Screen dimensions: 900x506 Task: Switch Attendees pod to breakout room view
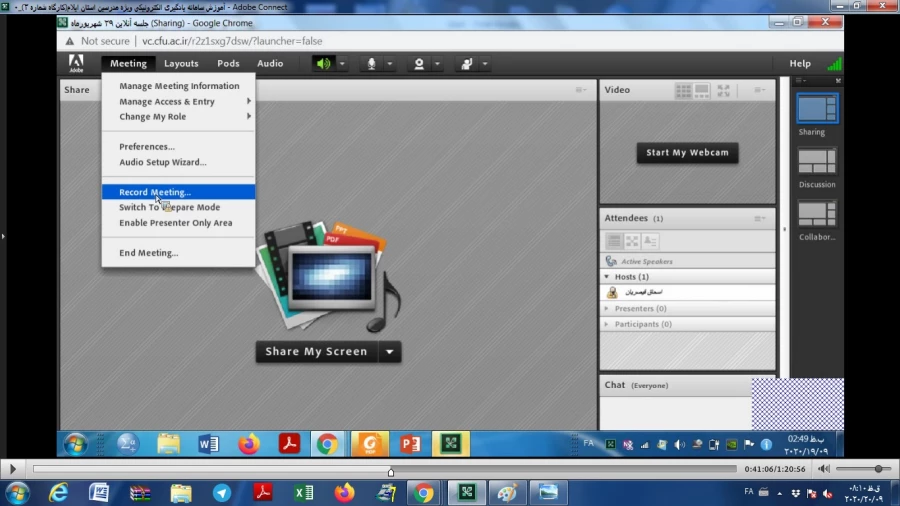coord(633,241)
